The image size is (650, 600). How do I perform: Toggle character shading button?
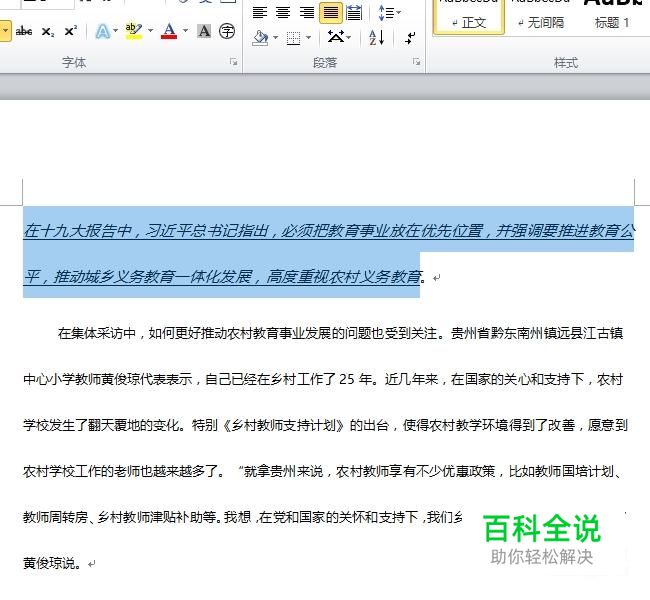coord(204,31)
